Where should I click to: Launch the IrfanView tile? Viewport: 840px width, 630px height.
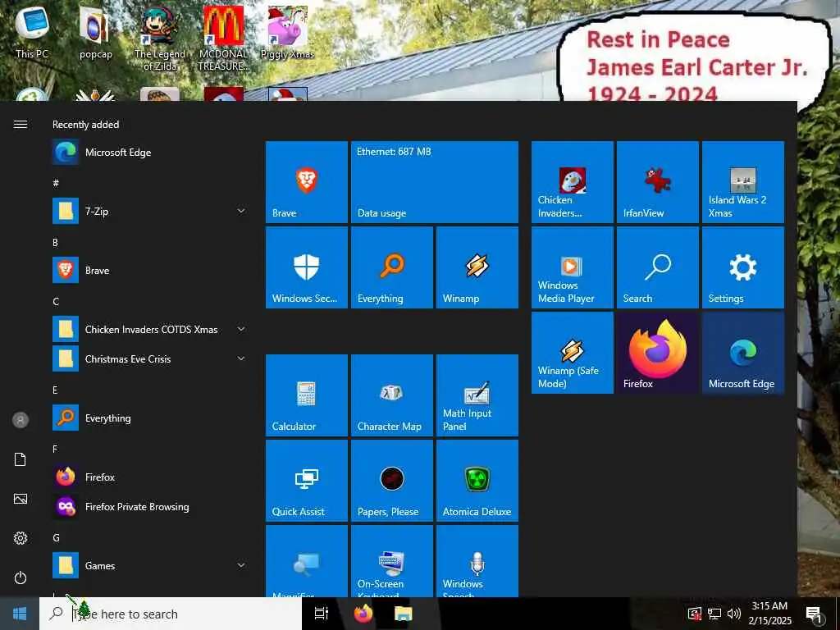[x=657, y=182]
